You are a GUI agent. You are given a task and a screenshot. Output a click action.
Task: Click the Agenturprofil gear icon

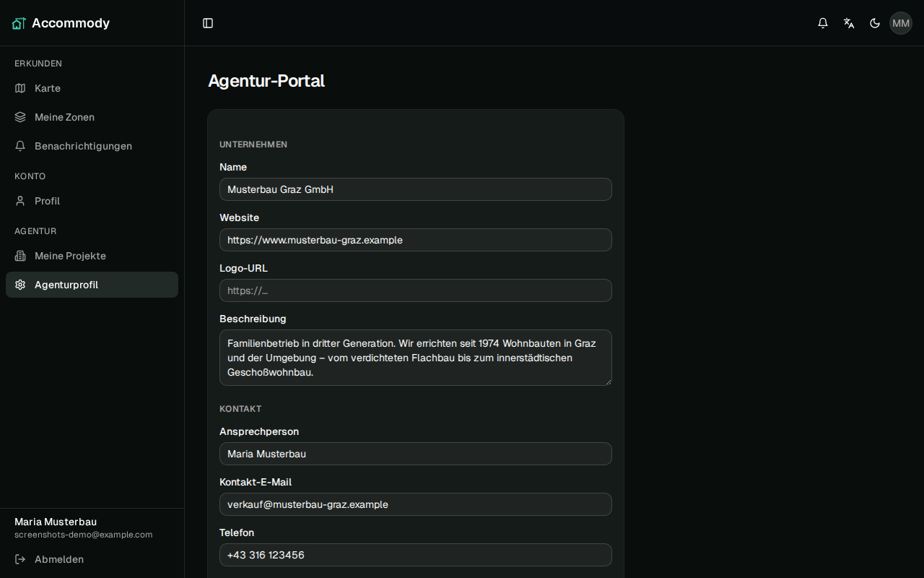[20, 285]
